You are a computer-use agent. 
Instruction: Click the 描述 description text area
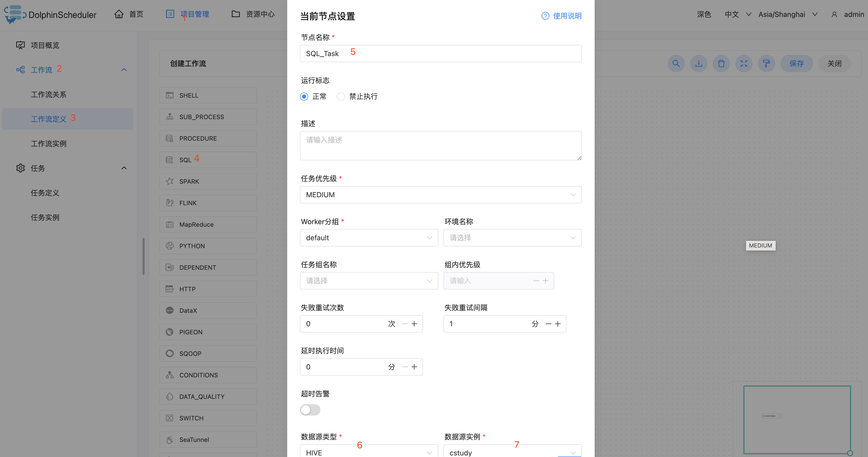[440, 146]
